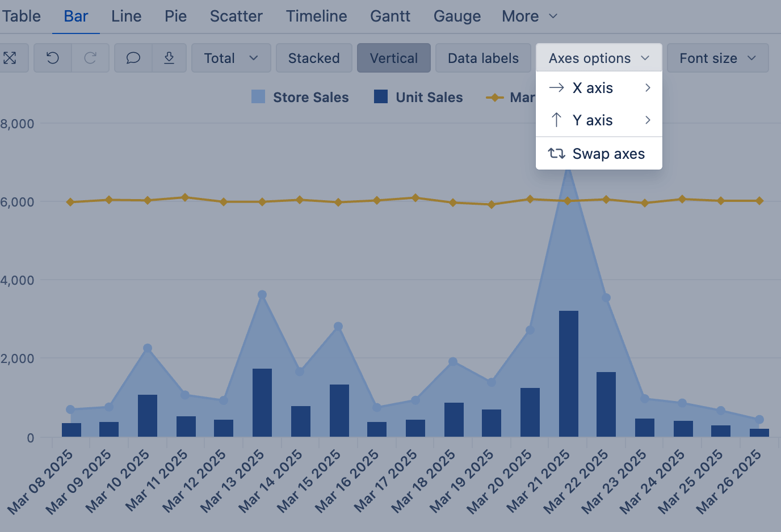Open the comment speech bubble icon
781x532 pixels.
click(x=133, y=58)
